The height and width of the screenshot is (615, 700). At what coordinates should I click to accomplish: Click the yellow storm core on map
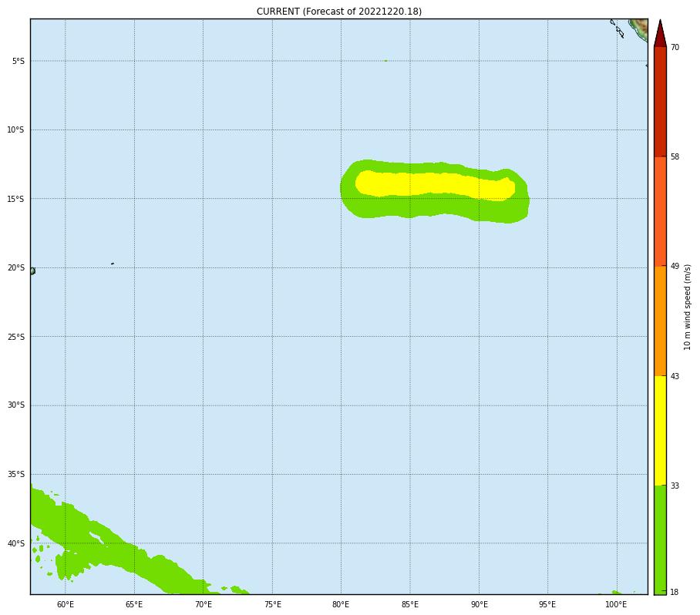pyautogui.click(x=432, y=184)
